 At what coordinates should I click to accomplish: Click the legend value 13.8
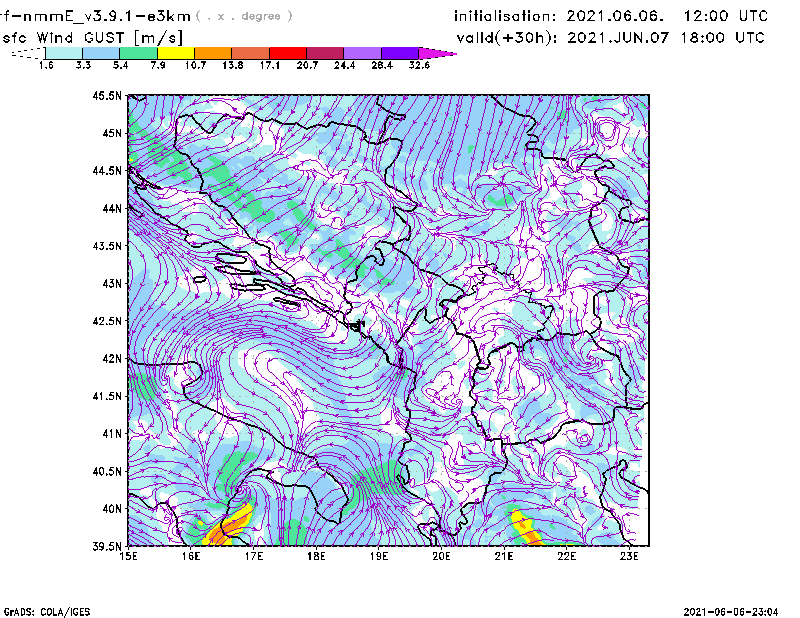pyautogui.click(x=233, y=65)
